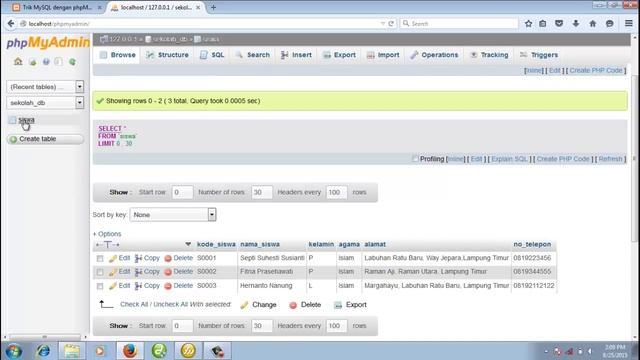Expand the + Options link
This screenshot has width=640, height=360.
(107, 234)
